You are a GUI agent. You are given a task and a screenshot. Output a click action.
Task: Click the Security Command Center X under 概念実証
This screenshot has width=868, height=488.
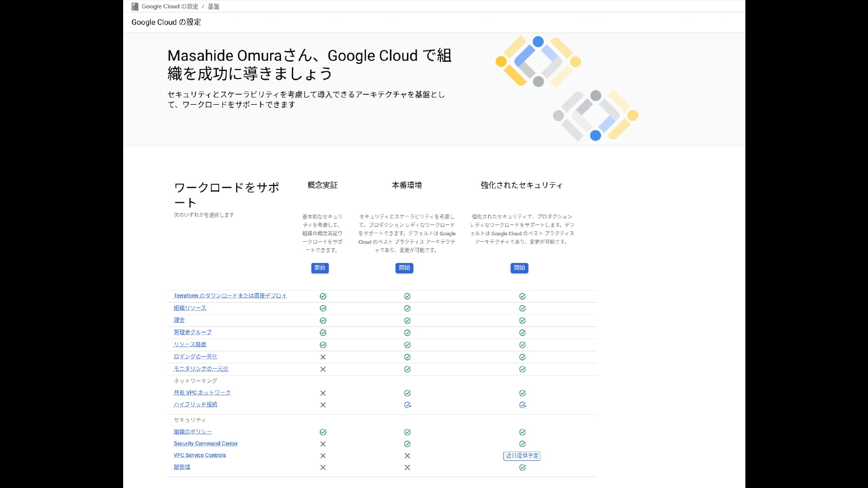coord(323,444)
